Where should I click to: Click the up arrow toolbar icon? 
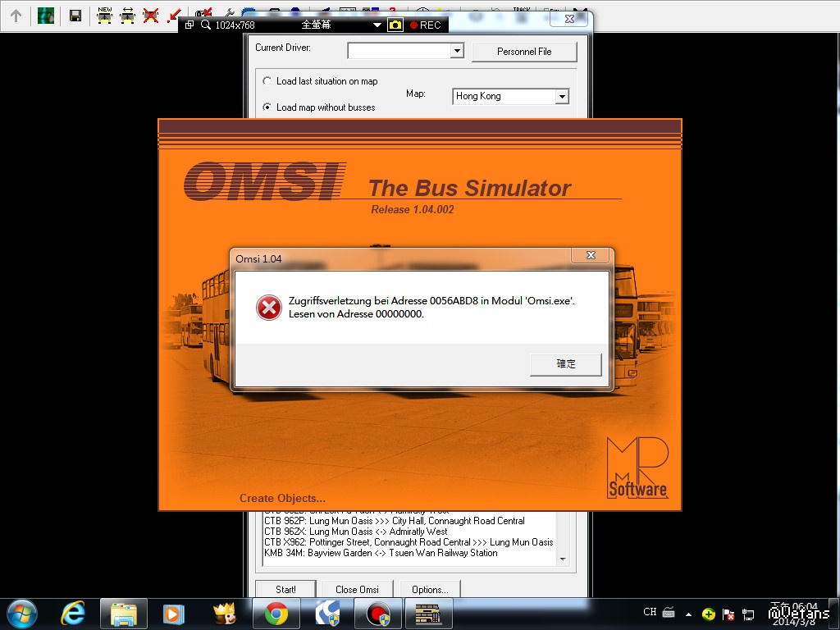pos(16,16)
